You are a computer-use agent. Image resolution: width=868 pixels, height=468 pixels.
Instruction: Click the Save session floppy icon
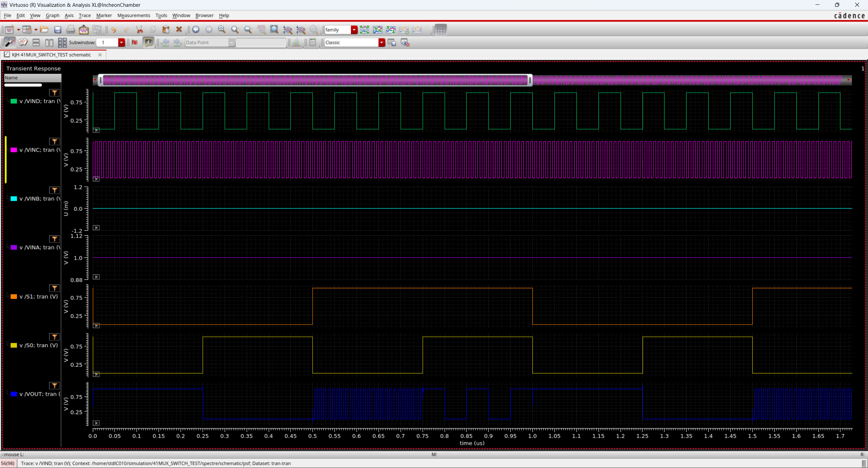tap(58, 30)
